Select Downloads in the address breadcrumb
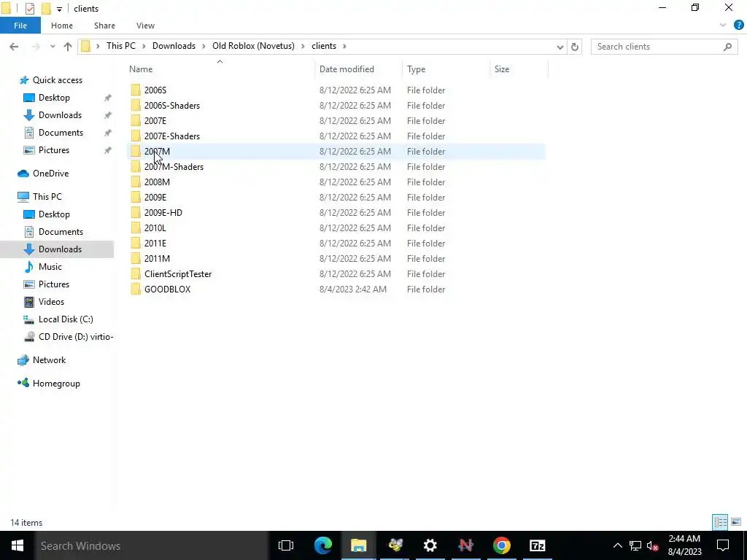The width and height of the screenshot is (747, 560). point(174,46)
